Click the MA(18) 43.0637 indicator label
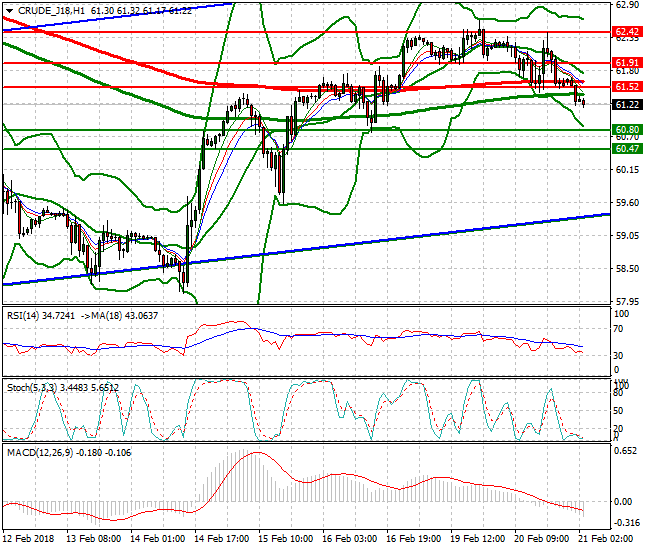 coord(124,316)
